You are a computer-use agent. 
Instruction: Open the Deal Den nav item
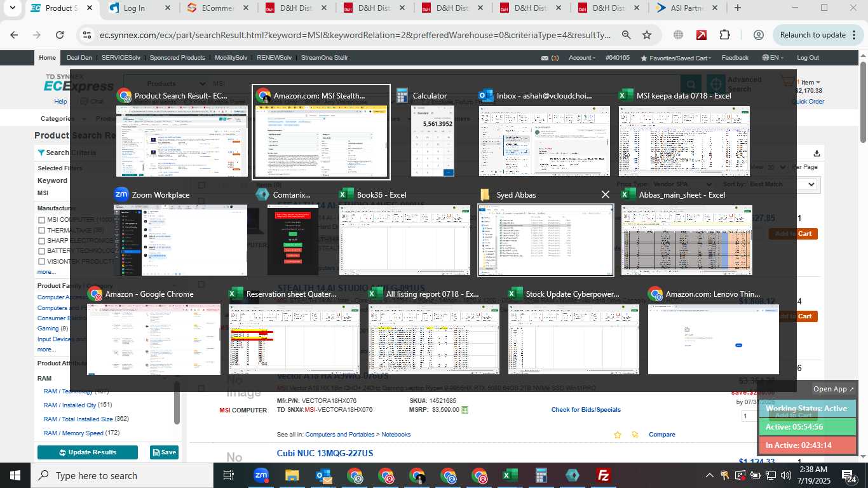click(x=79, y=58)
